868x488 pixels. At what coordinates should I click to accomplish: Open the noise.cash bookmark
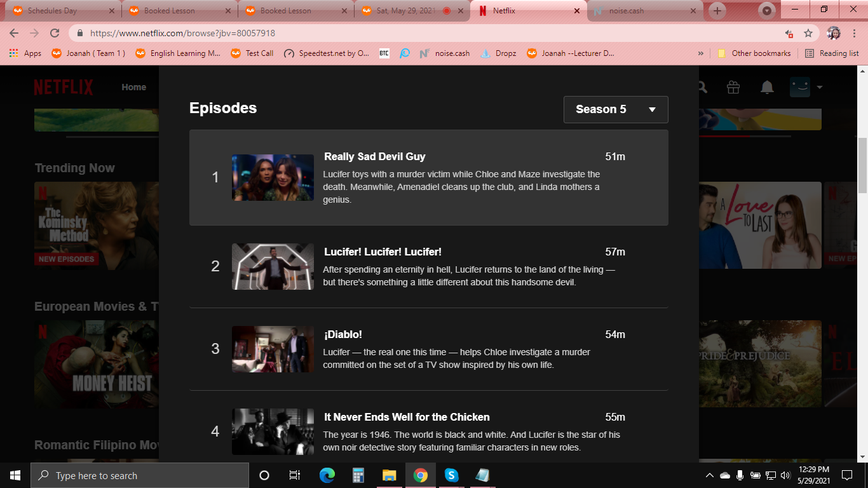[445, 53]
